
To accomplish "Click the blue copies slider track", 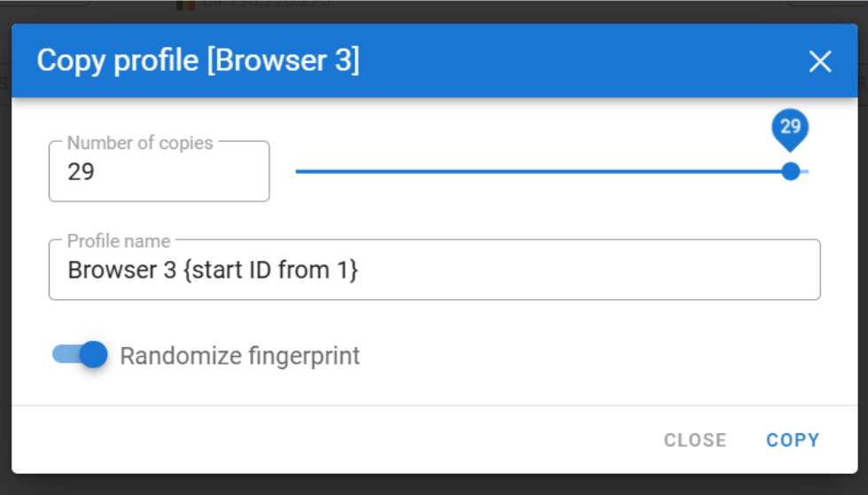I will [x=532, y=171].
